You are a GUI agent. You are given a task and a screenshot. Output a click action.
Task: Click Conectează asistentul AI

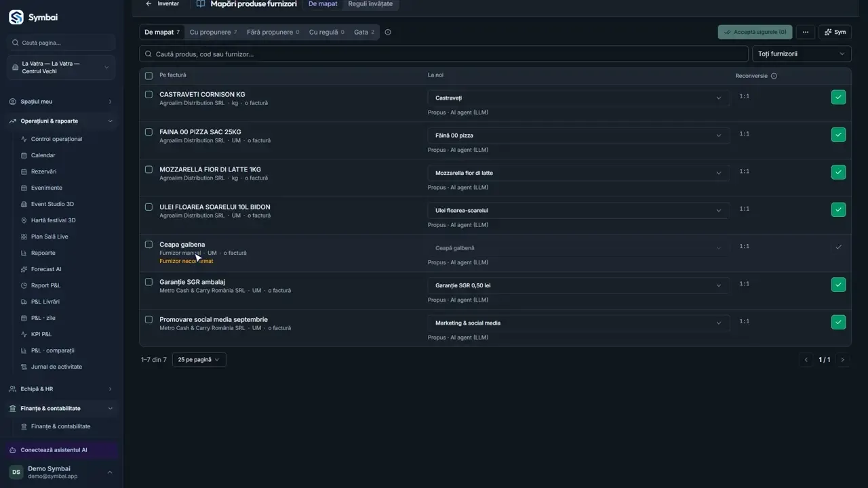coord(62,450)
